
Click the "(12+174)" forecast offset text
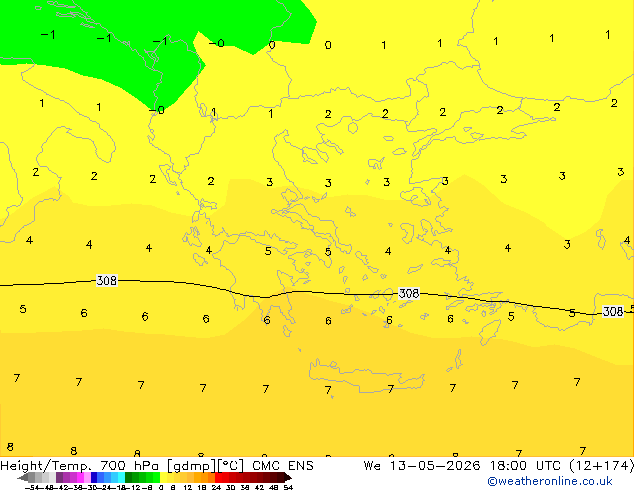pos(601,466)
